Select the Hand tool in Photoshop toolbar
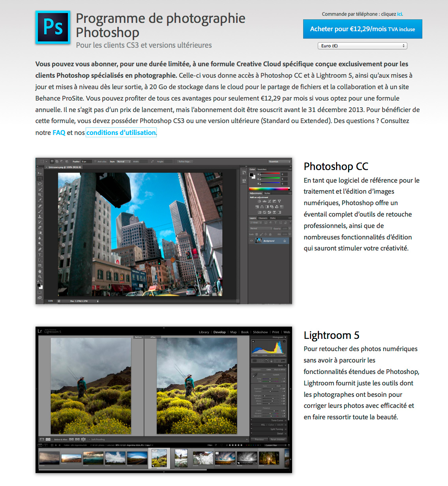 pos(40,271)
